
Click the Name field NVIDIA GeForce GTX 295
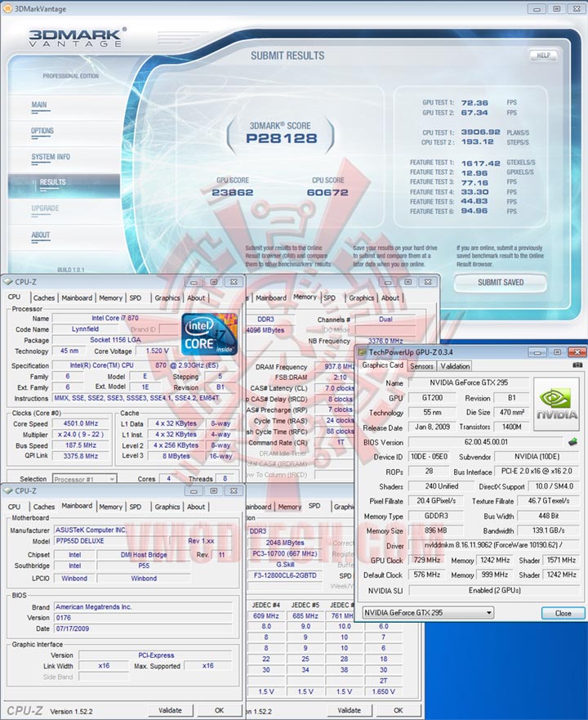coord(468,382)
